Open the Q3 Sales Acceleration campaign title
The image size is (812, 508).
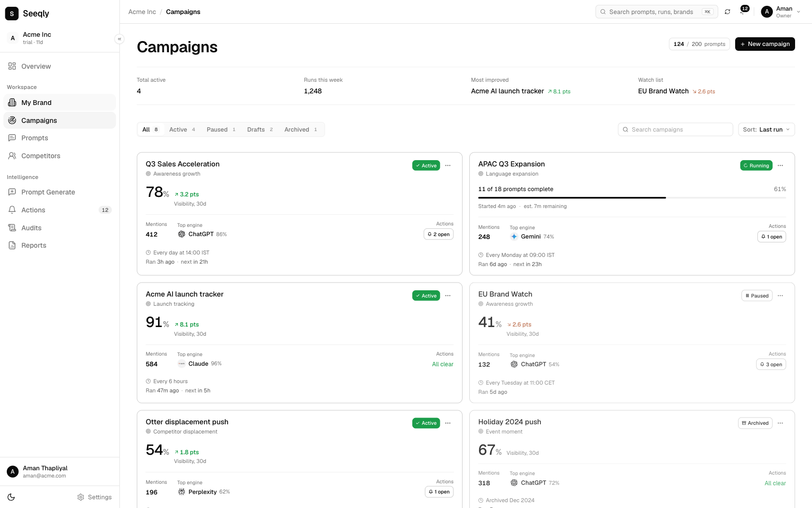coord(183,164)
